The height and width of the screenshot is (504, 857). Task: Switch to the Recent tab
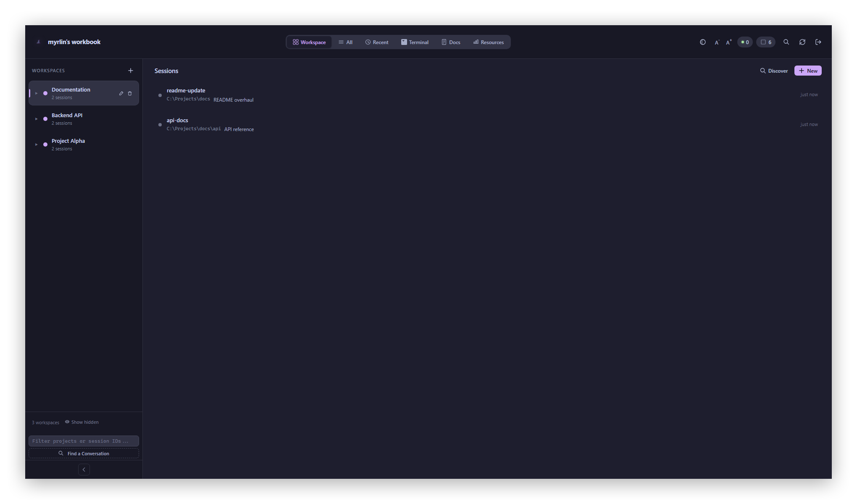pos(377,42)
